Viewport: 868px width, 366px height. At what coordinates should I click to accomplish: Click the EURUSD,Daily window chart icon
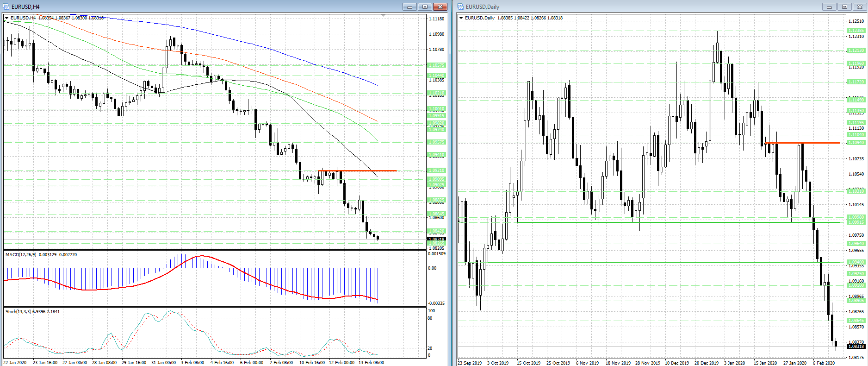tap(460, 6)
